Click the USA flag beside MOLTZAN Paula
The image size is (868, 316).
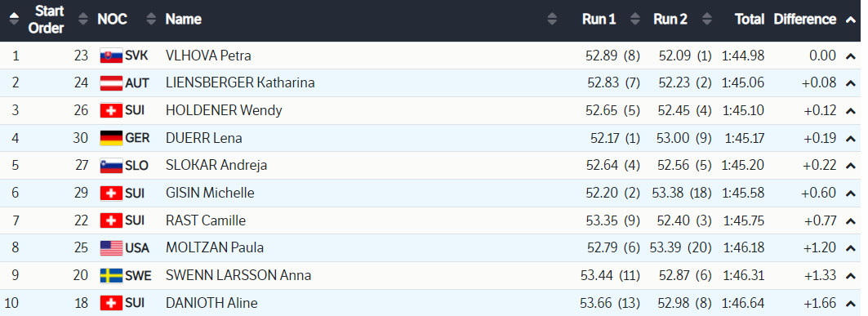(111, 248)
